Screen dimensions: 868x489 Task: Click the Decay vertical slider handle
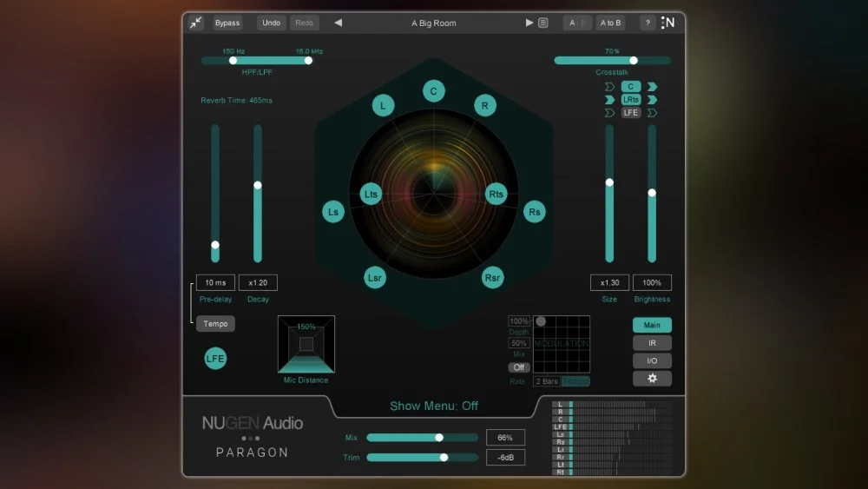[258, 185]
